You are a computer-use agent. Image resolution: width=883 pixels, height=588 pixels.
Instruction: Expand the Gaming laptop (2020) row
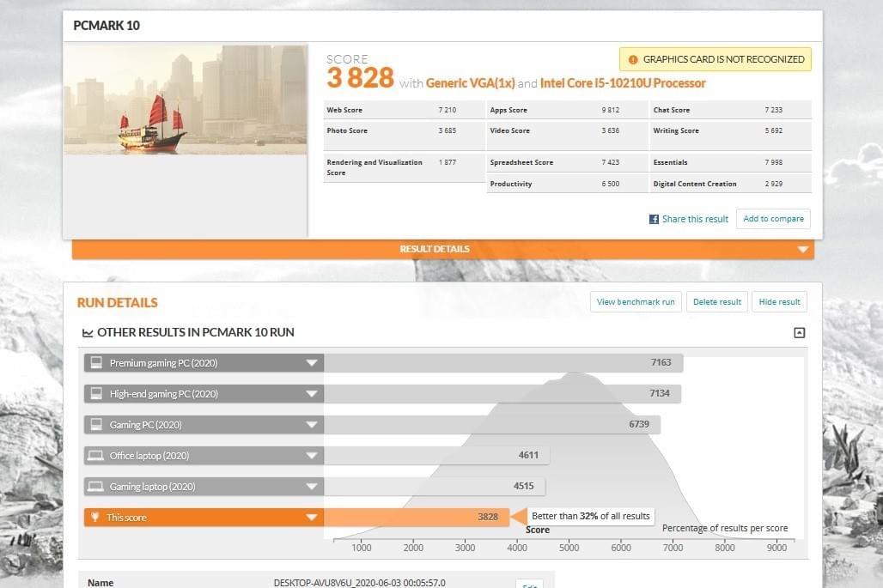click(312, 487)
